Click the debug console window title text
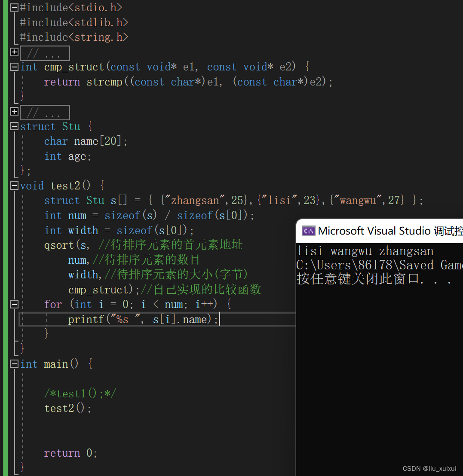The height and width of the screenshot is (476, 463). pyautogui.click(x=390, y=231)
